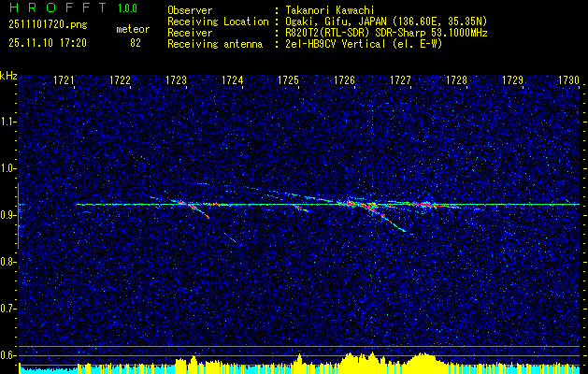
Task: Click the Observer field label
Action: click(x=190, y=10)
